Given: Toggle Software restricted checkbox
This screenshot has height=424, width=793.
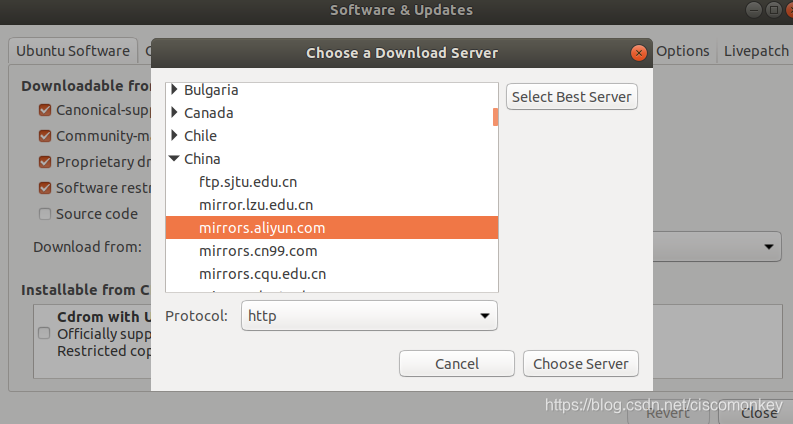Looking at the screenshot, I should click(x=45, y=188).
